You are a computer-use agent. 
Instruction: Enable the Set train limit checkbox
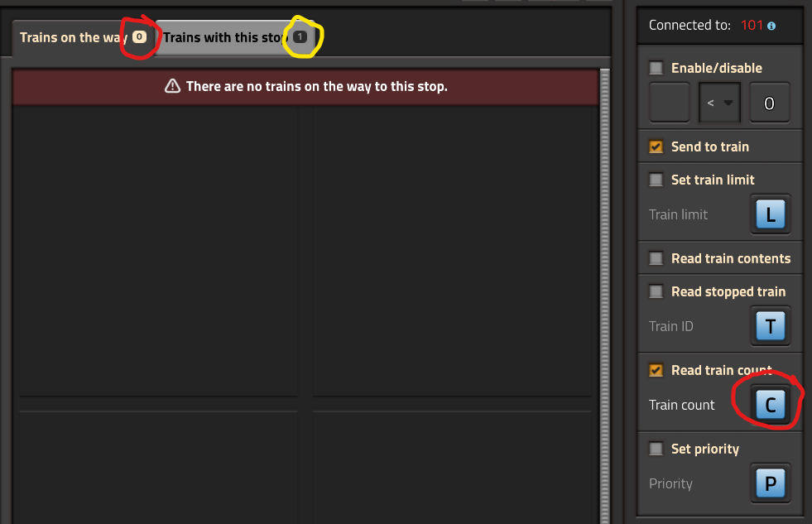pyautogui.click(x=656, y=180)
